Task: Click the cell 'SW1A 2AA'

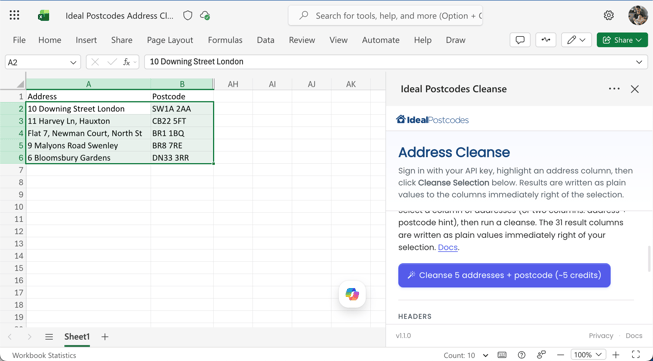Action: point(182,109)
